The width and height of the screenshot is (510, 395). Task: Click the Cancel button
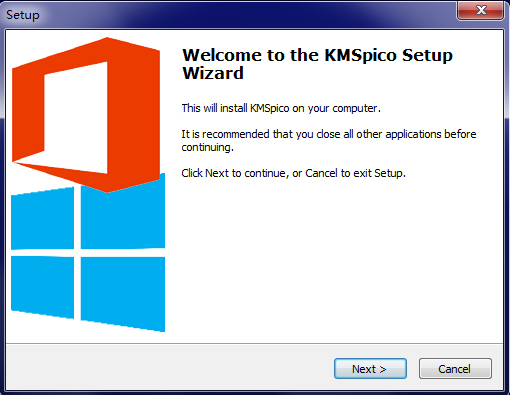455,369
